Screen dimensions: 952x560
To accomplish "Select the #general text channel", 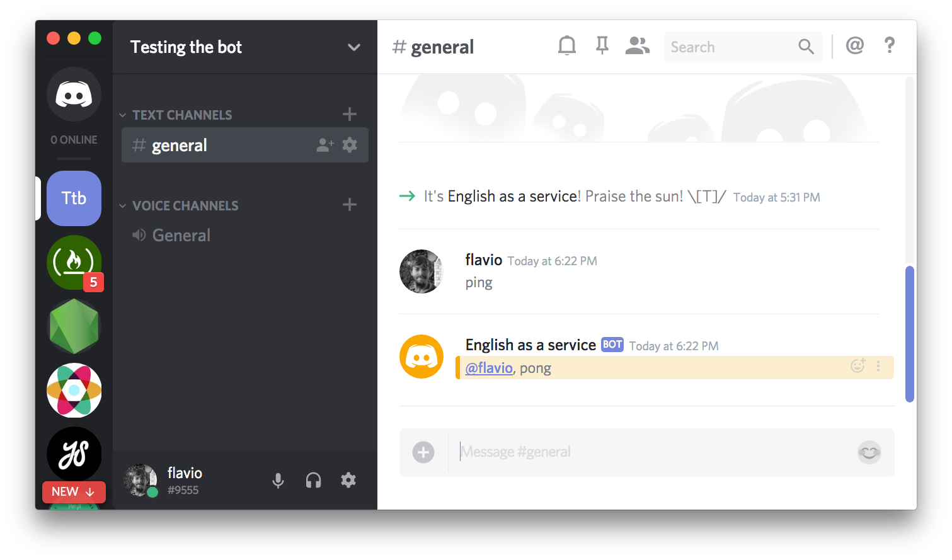I will (x=245, y=146).
